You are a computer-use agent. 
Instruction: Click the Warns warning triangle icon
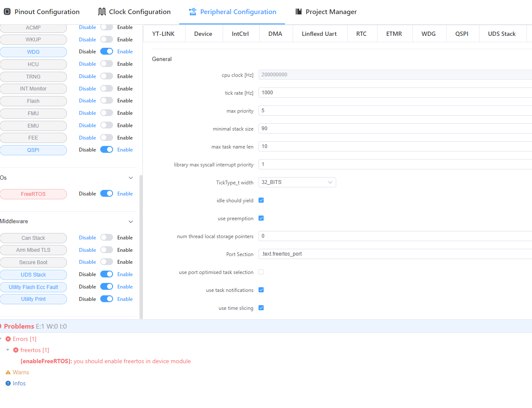click(x=8, y=372)
